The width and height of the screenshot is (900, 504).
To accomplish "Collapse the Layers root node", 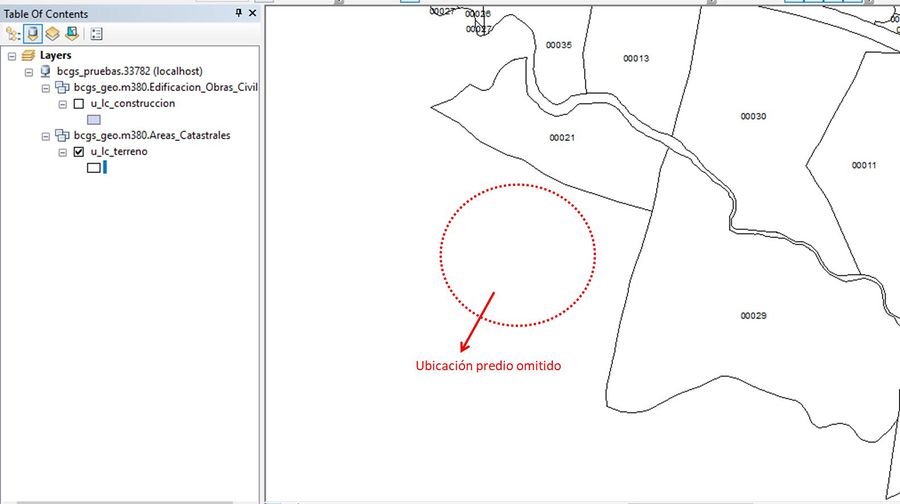I will (x=12, y=56).
